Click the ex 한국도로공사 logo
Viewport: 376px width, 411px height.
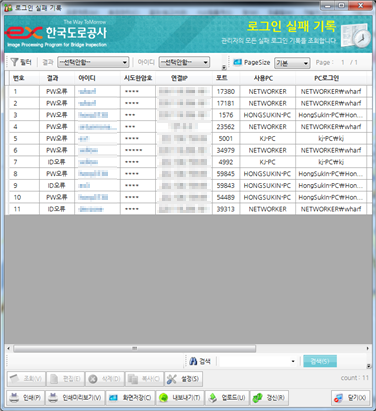tap(57, 33)
